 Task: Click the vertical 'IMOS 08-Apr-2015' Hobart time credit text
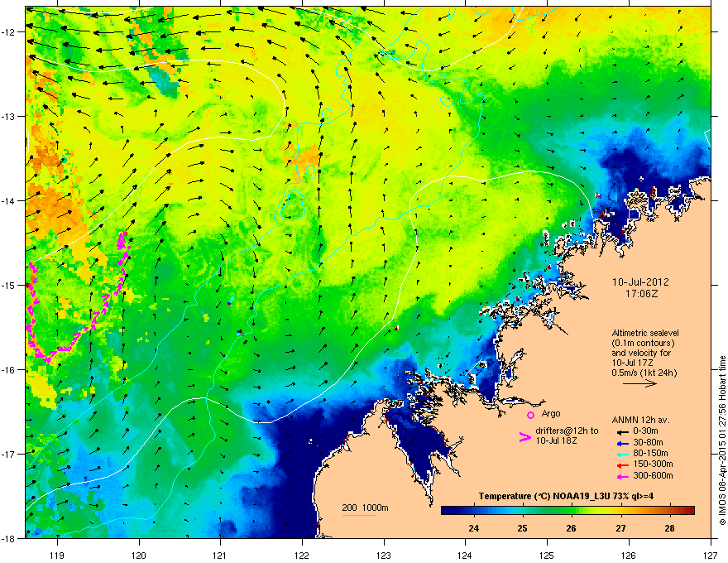click(x=722, y=440)
